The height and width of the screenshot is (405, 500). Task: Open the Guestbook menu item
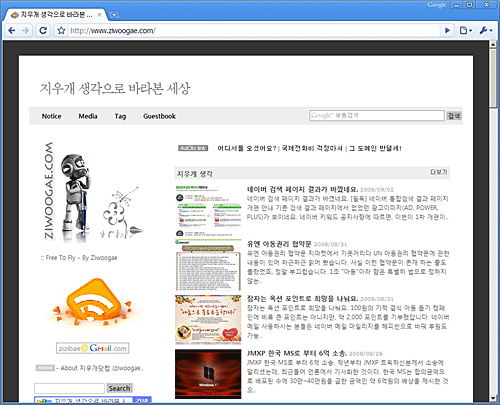click(x=159, y=116)
